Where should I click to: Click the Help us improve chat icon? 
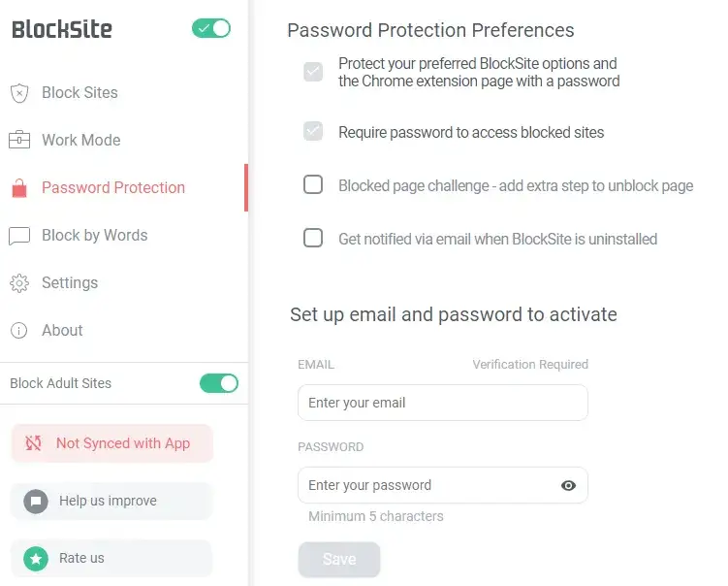tap(36, 502)
